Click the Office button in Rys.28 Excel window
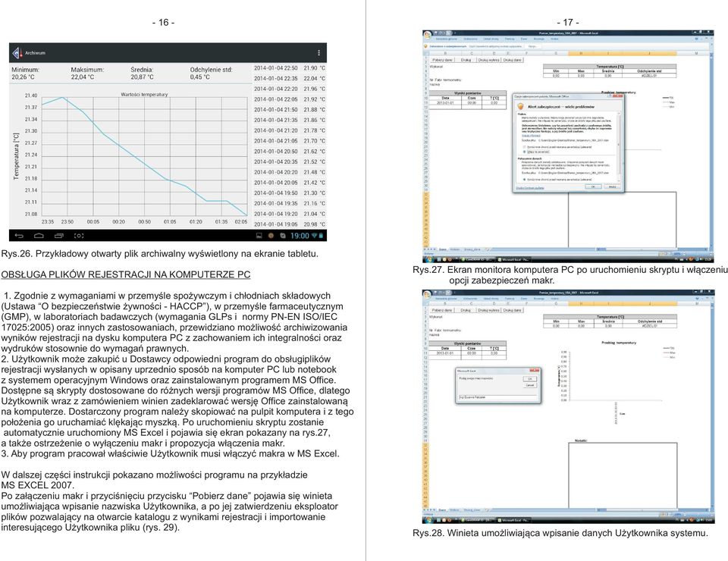This screenshot has width=728, height=561. (427, 294)
